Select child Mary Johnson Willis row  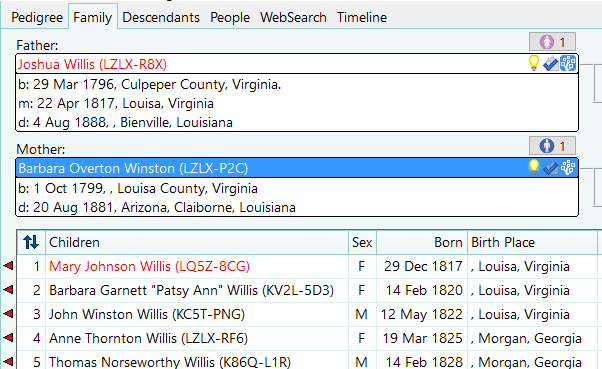pos(307,266)
